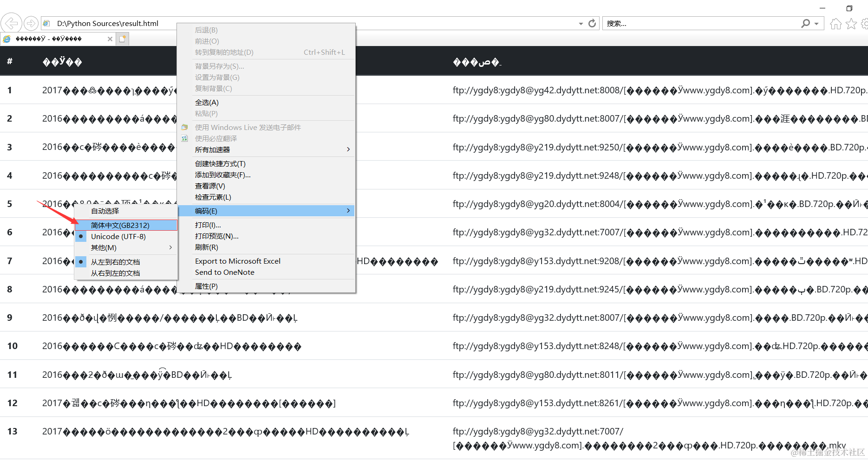This screenshot has width=868, height=460.
Task: Click ftp link in row 1 (yg42:8008)
Action: [660, 90]
